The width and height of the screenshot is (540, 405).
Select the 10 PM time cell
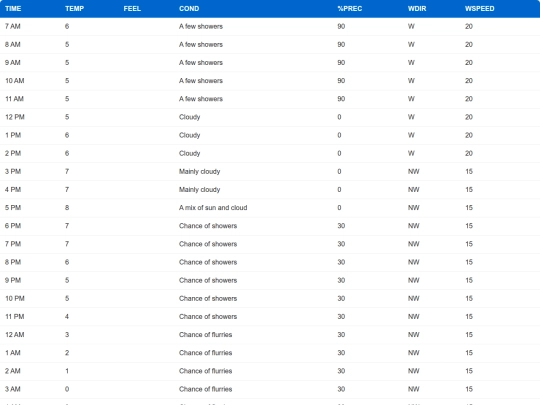click(x=15, y=299)
